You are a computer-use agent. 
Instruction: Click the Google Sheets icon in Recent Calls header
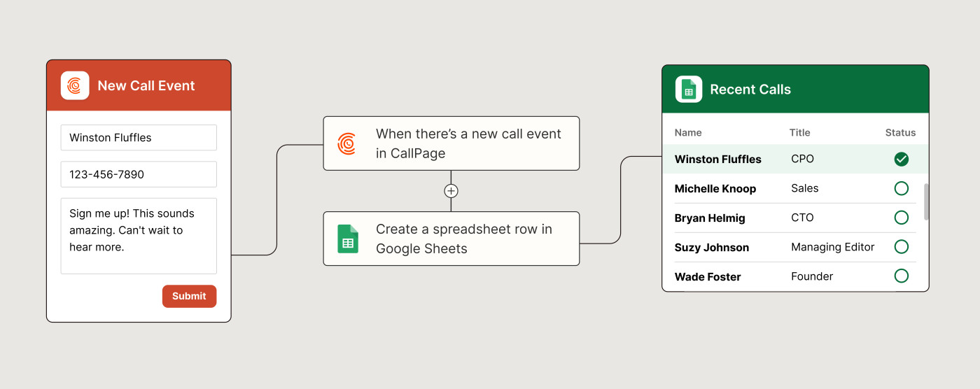coord(689,90)
